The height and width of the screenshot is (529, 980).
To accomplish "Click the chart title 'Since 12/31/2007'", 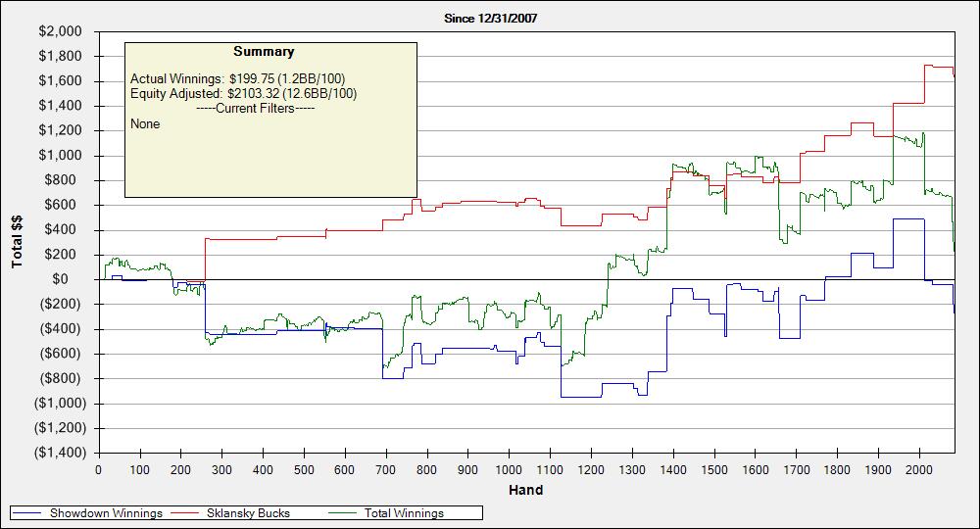I will point(490,19).
